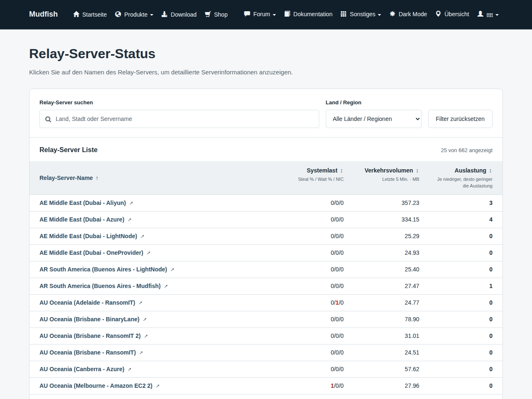Open external link icon for Dubai - LightNode
The width and height of the screenshot is (532, 399).
click(x=143, y=236)
